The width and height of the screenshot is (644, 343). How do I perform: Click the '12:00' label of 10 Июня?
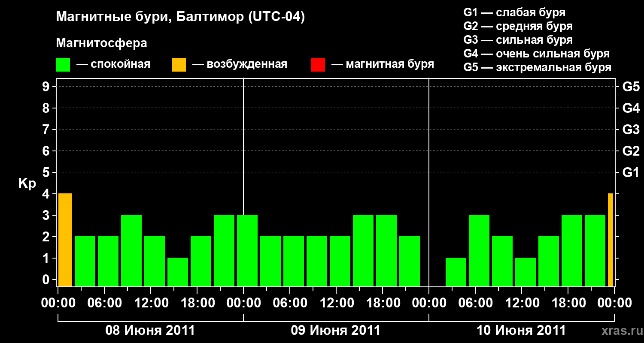(522, 303)
